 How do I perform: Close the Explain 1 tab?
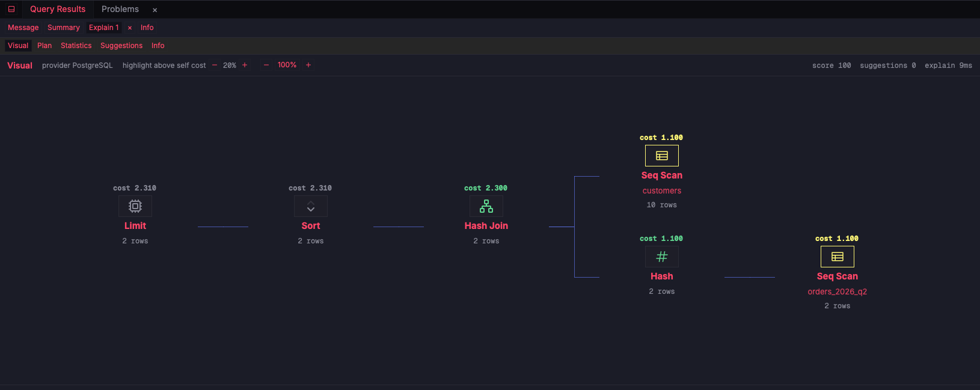tap(130, 28)
